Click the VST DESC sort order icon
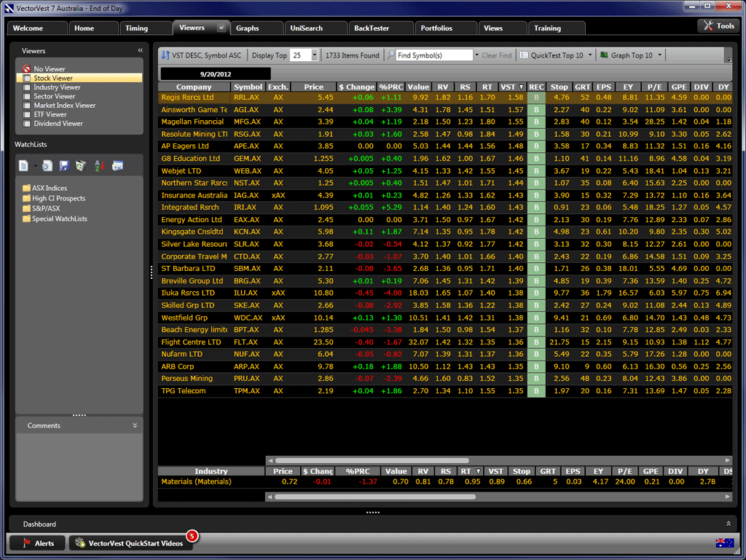 pyautogui.click(x=166, y=55)
